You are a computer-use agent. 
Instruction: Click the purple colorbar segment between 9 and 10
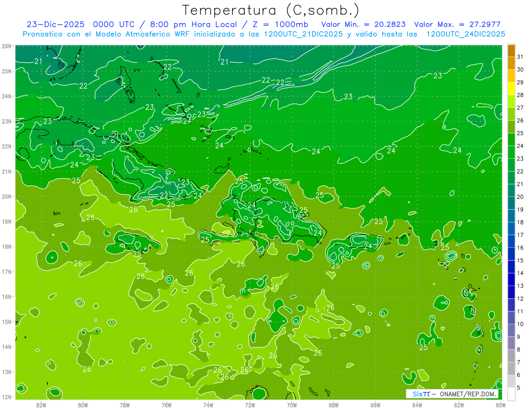pos(511,331)
